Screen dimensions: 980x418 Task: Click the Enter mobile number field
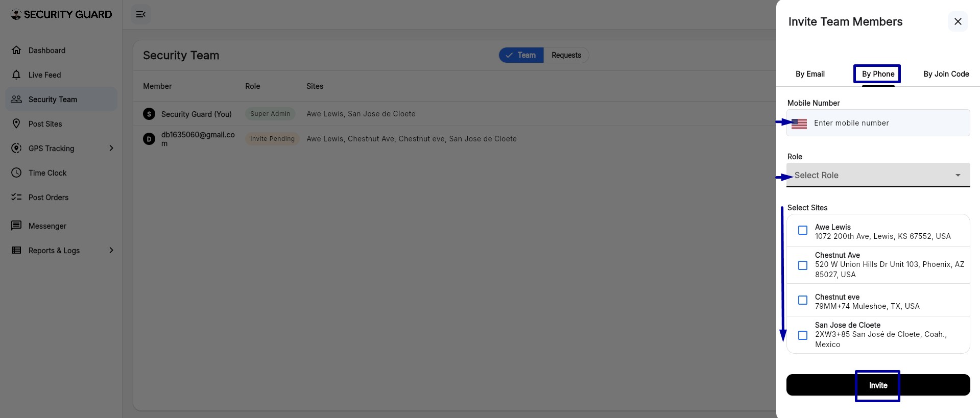(x=878, y=123)
